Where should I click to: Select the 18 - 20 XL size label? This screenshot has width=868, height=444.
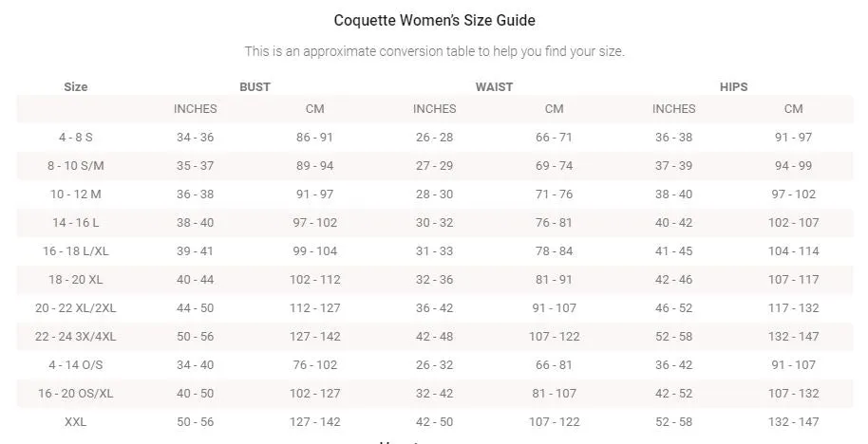pyautogui.click(x=76, y=279)
